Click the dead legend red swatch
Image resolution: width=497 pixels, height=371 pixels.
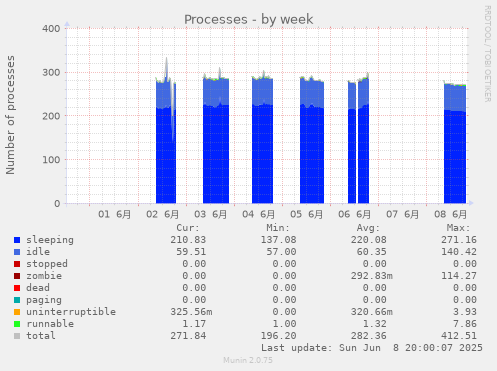point(17,288)
